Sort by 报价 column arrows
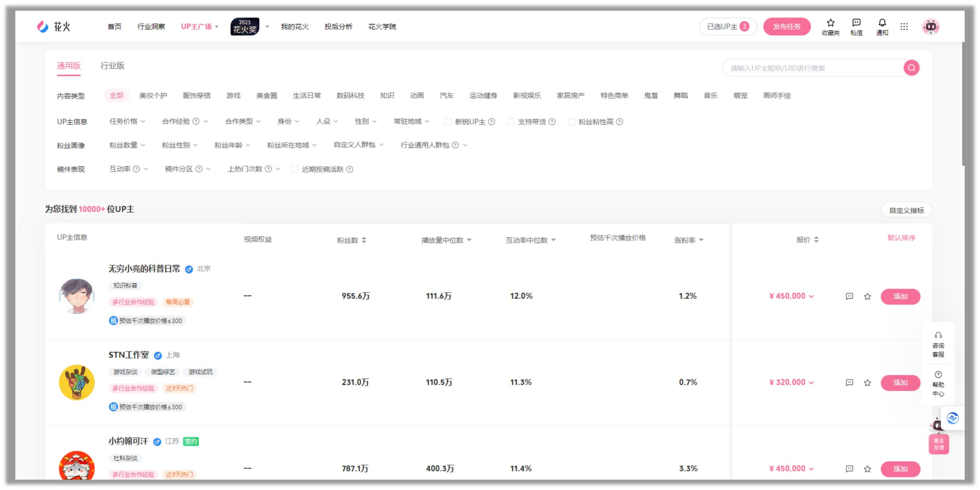 click(x=816, y=240)
